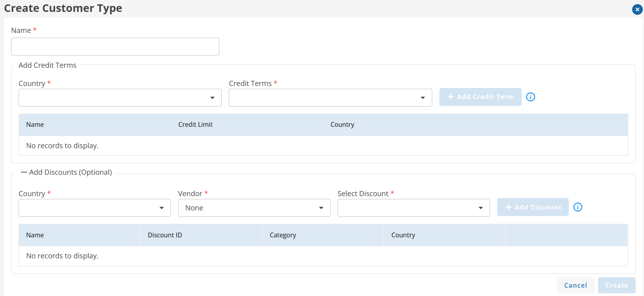The height and width of the screenshot is (296, 644).
Task: Close the Create Customer Type dialog
Action: click(637, 10)
